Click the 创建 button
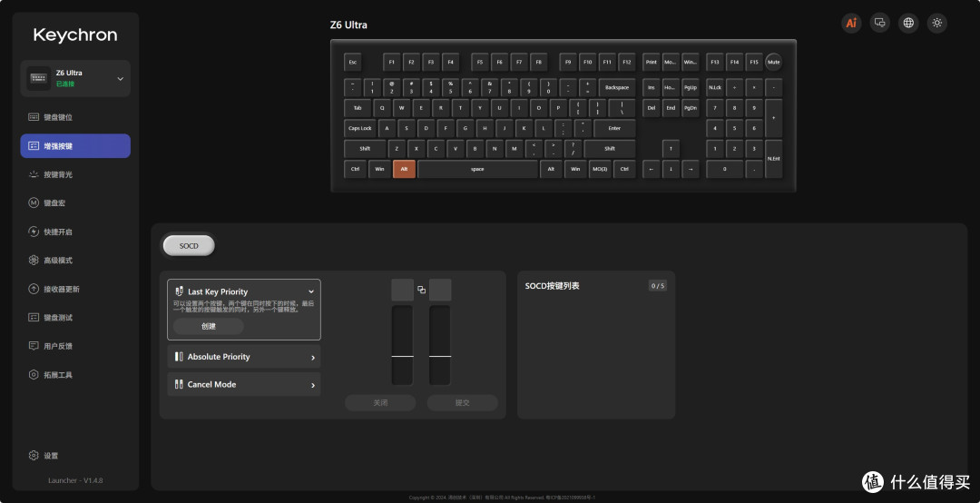980x503 pixels. (208, 326)
